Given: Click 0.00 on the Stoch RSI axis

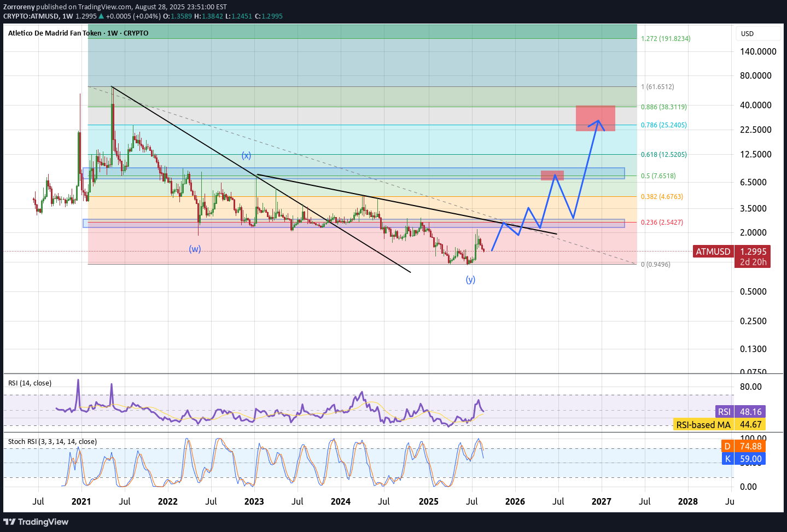Looking at the screenshot, I should point(748,487).
